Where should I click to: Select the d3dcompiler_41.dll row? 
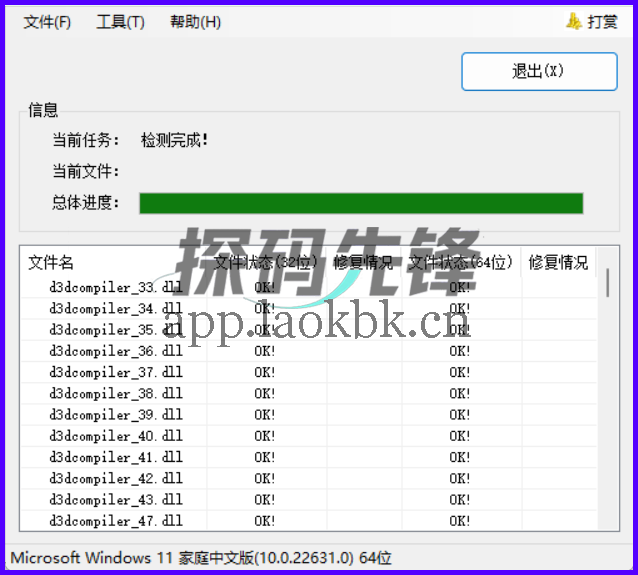pyautogui.click(x=309, y=457)
